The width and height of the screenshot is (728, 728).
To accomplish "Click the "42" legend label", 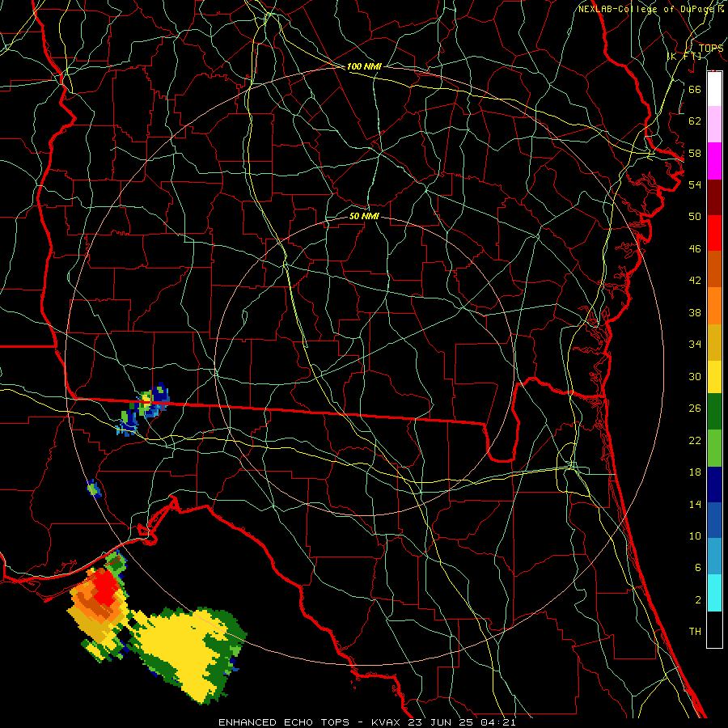I will (x=695, y=281).
